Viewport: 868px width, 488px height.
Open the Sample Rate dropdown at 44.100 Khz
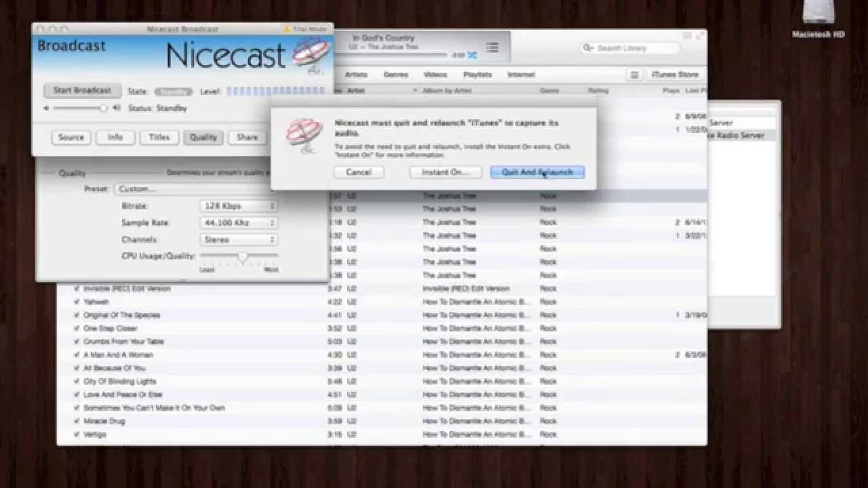pyautogui.click(x=238, y=223)
